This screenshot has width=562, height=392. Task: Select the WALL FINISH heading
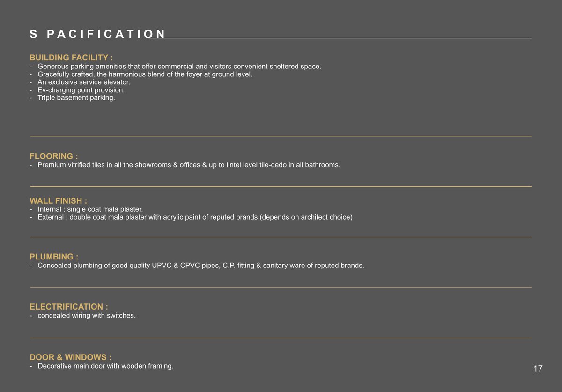[x=59, y=201]
